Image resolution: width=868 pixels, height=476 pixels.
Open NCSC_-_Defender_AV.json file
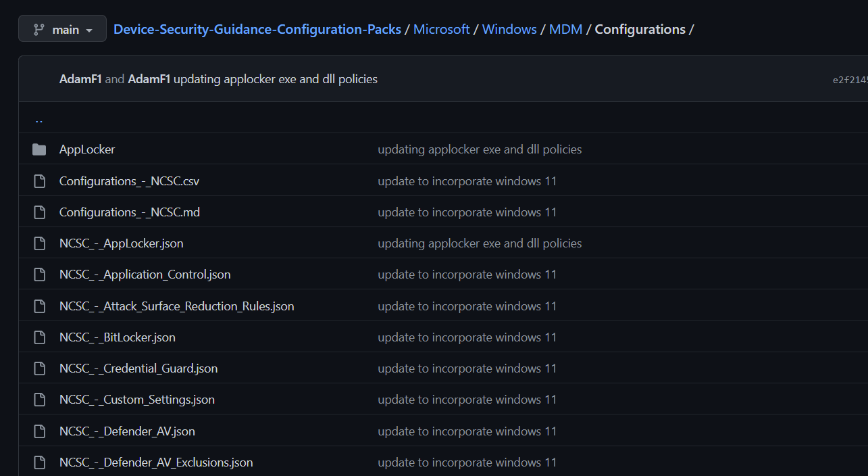[x=127, y=431]
